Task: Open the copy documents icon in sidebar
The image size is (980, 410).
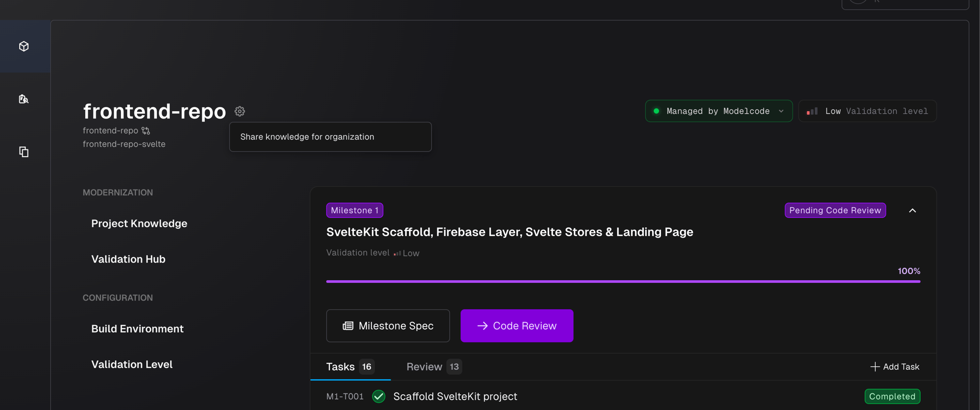Action: (24, 152)
